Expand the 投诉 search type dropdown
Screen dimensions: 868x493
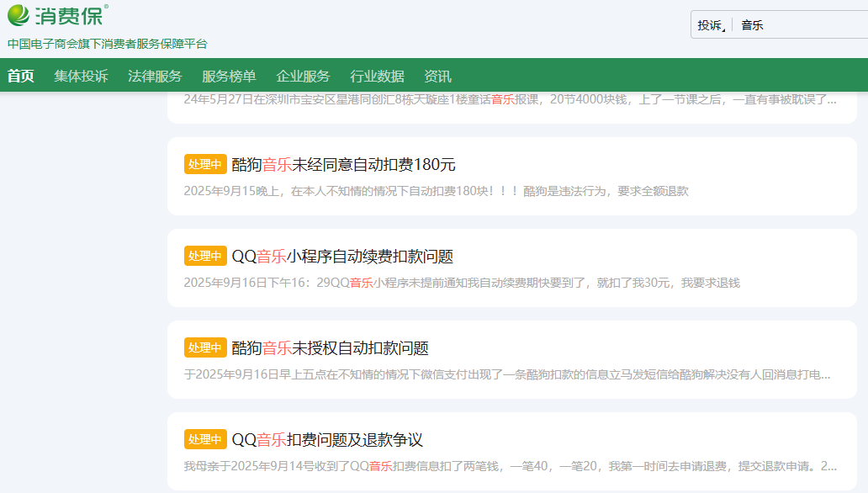click(x=712, y=25)
